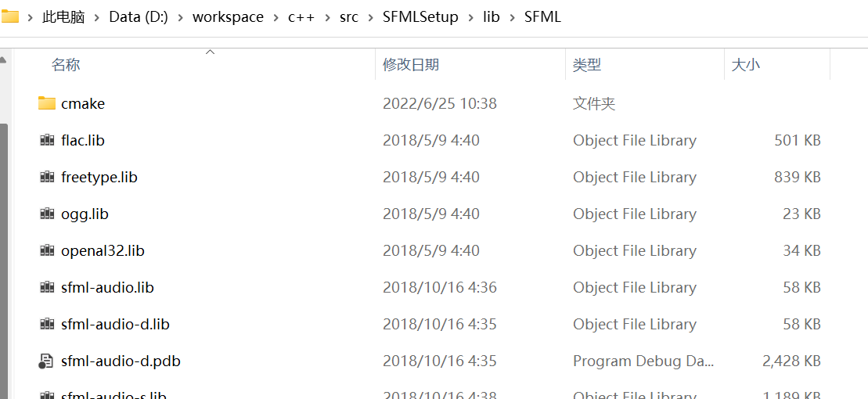Viewport: 868px width, 399px height.
Task: Select the cmake folder icon
Action: tap(47, 103)
